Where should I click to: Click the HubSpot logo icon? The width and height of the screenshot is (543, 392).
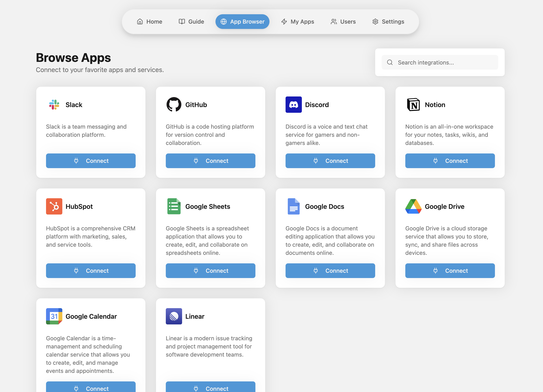click(54, 206)
